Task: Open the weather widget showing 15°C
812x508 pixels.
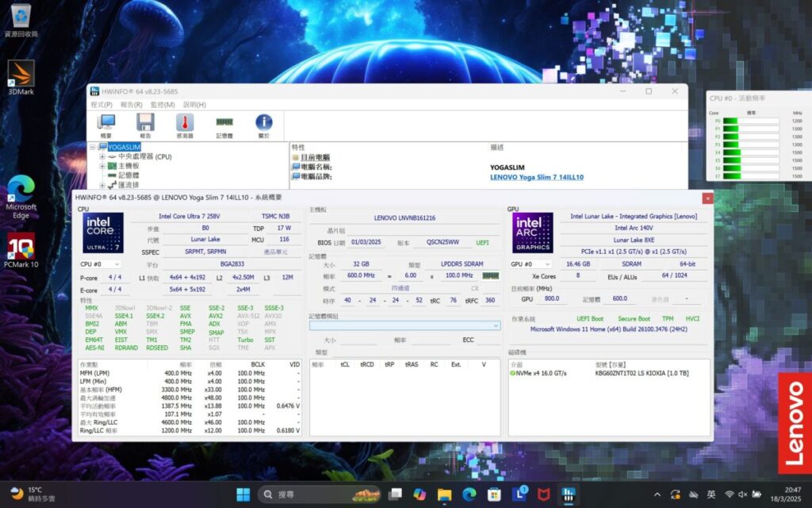Action: point(32,495)
